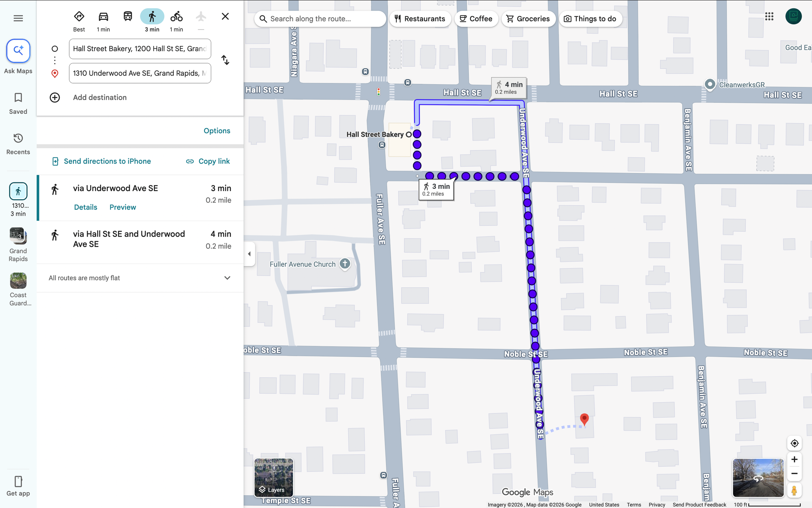This screenshot has width=812, height=508.
Task: Select the 4 min alternate route label
Action: [x=509, y=88]
